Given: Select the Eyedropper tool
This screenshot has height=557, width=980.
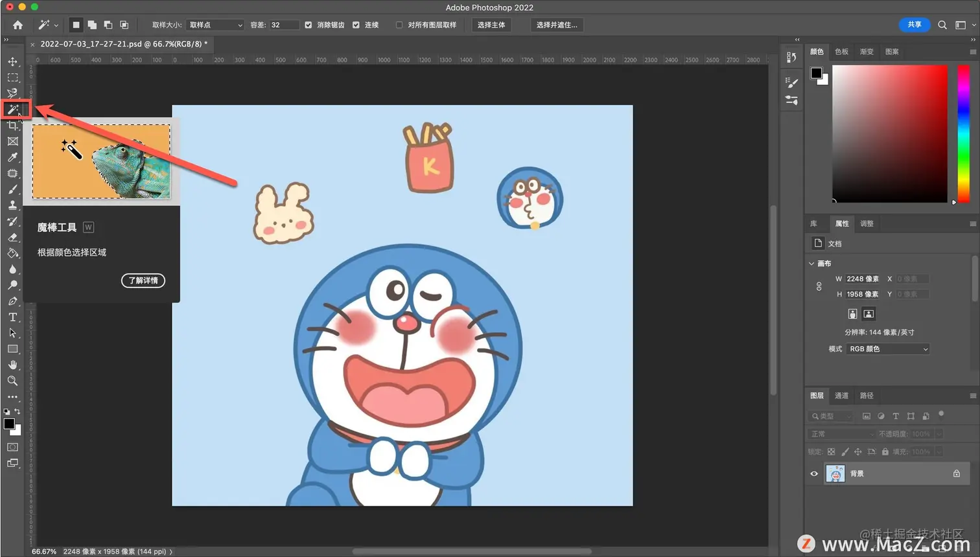Looking at the screenshot, I should point(12,157).
